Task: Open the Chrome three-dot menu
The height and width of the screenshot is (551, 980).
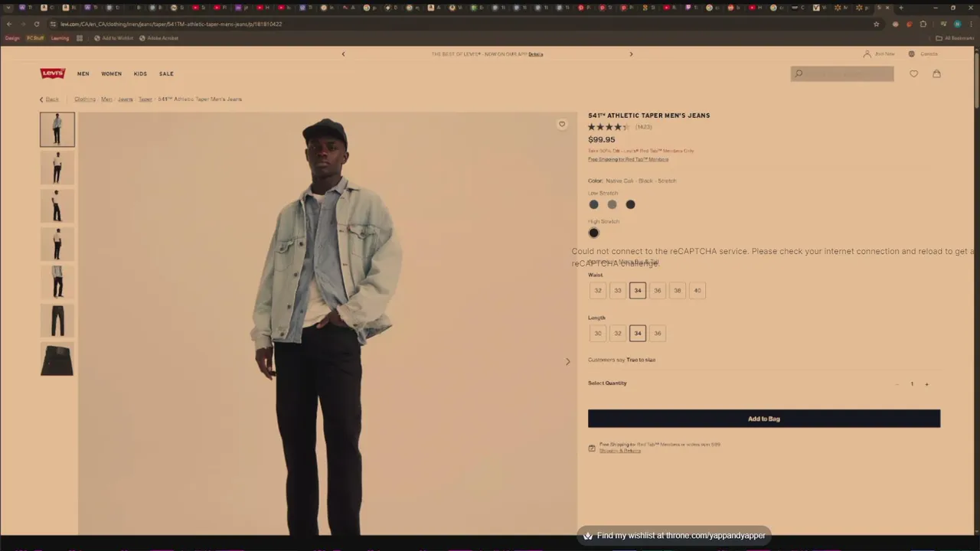Action: point(971,24)
